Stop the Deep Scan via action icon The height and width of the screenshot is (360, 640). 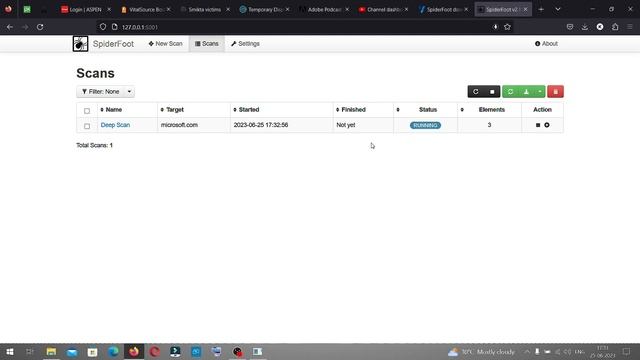click(538, 125)
